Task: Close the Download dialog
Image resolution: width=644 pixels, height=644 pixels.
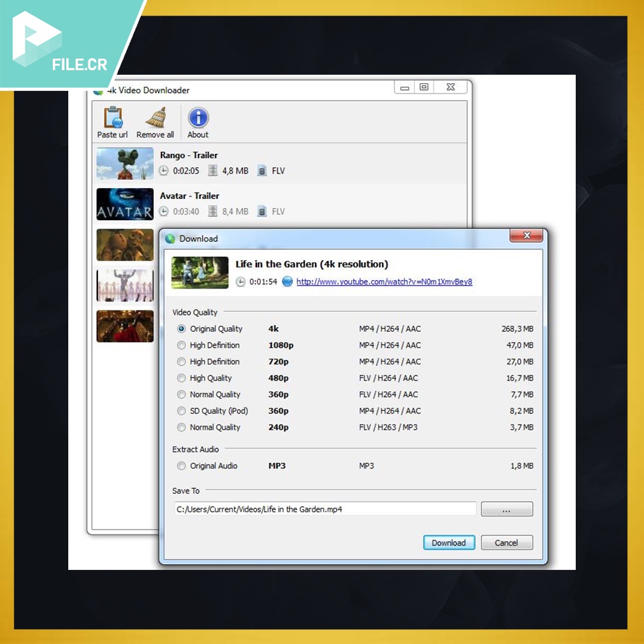Action: click(527, 235)
